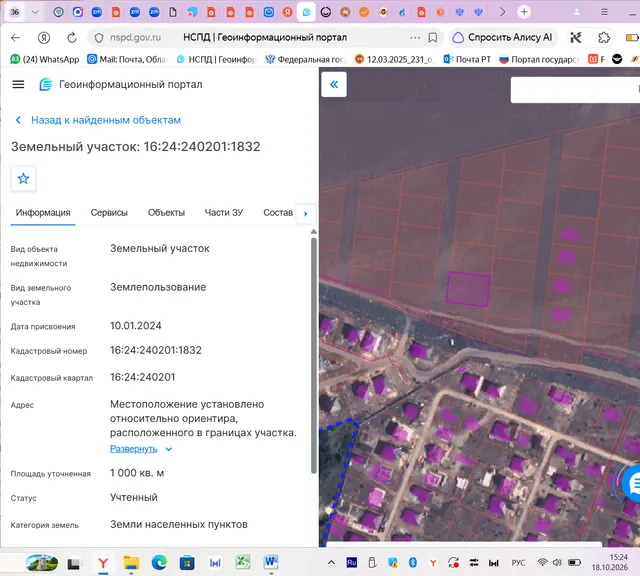Open Excel from the taskbar
640x576 pixels.
pyautogui.click(x=243, y=563)
